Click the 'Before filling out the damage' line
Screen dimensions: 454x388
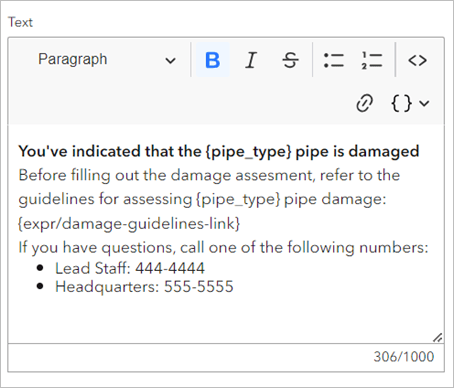209,175
